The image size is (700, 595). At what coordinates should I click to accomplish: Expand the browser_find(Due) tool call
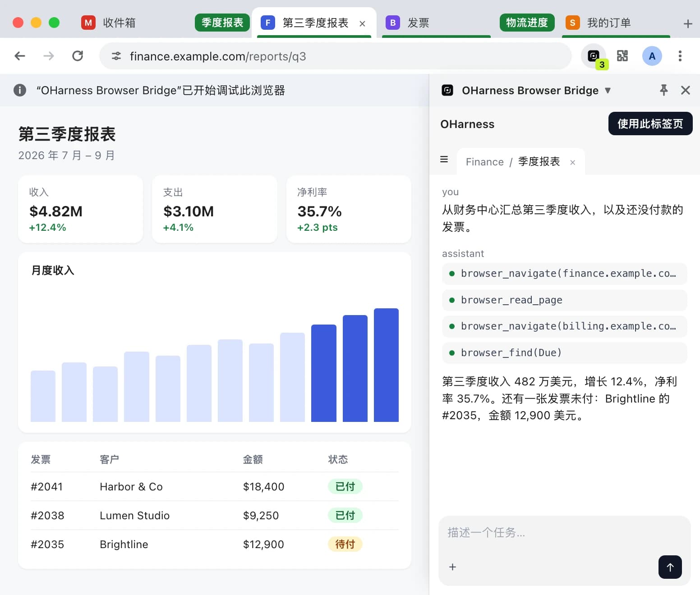click(x=564, y=353)
